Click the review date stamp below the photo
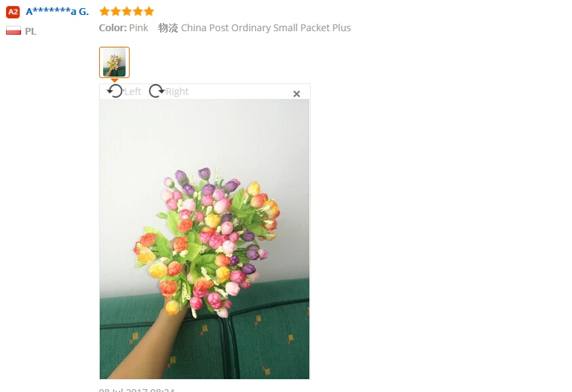 pos(137,389)
